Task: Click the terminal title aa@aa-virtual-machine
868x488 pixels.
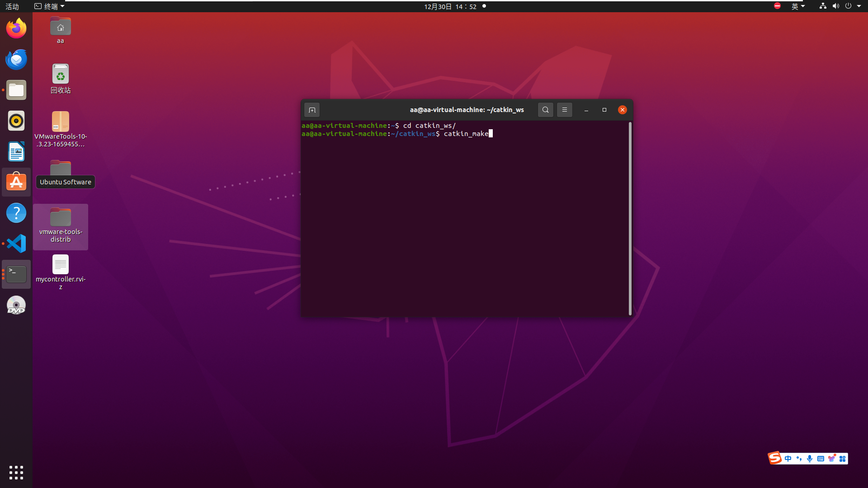Action: 467,110
